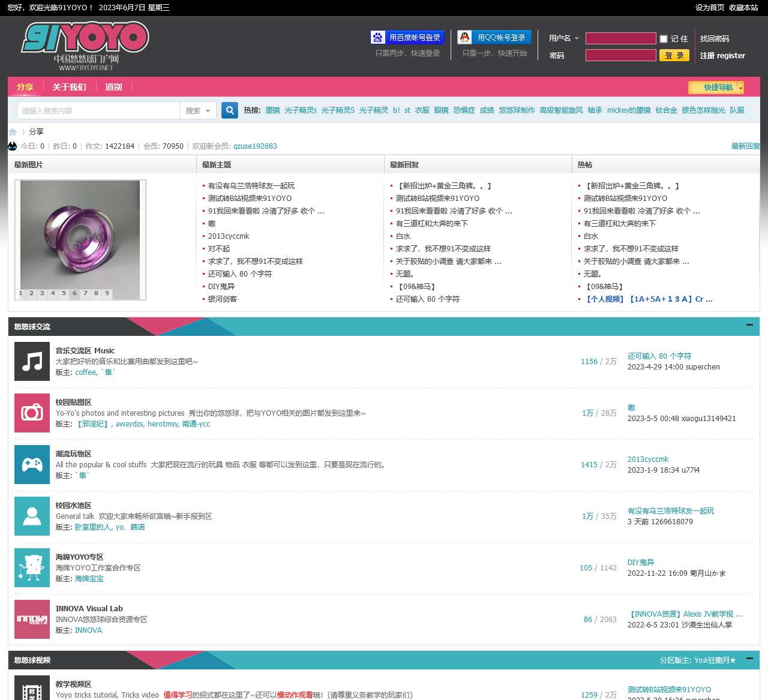Open the 教学视频区 forum title
Image resolution: width=768 pixels, height=700 pixels.
coord(74,684)
